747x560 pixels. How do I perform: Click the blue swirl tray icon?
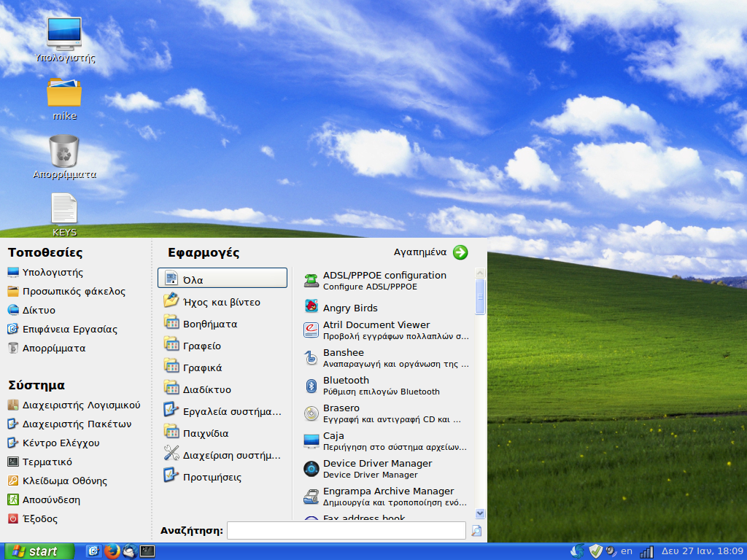pos(578,551)
